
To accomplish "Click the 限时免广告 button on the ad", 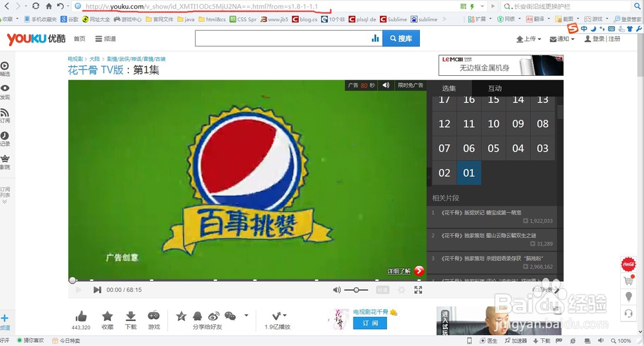I will pyautogui.click(x=410, y=86).
